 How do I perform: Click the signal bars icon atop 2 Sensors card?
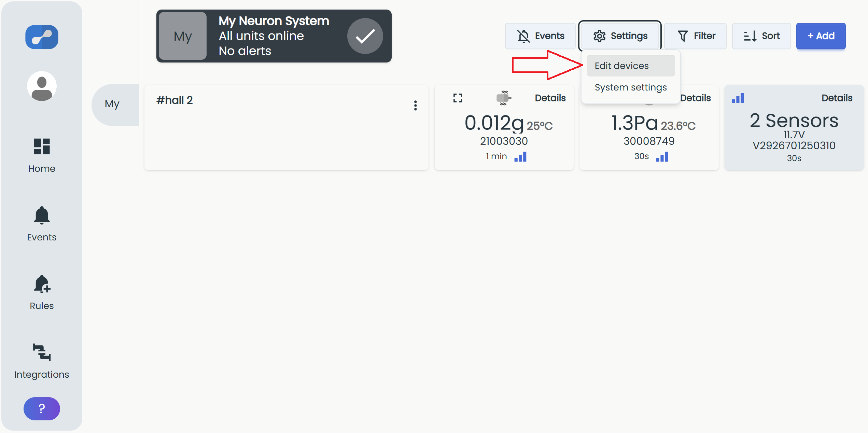tap(738, 98)
